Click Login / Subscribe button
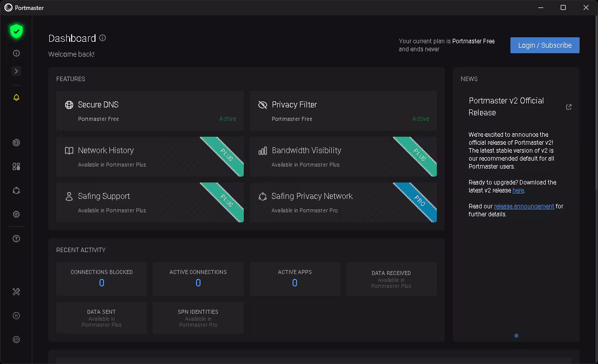The width and height of the screenshot is (598, 364). 545,45
